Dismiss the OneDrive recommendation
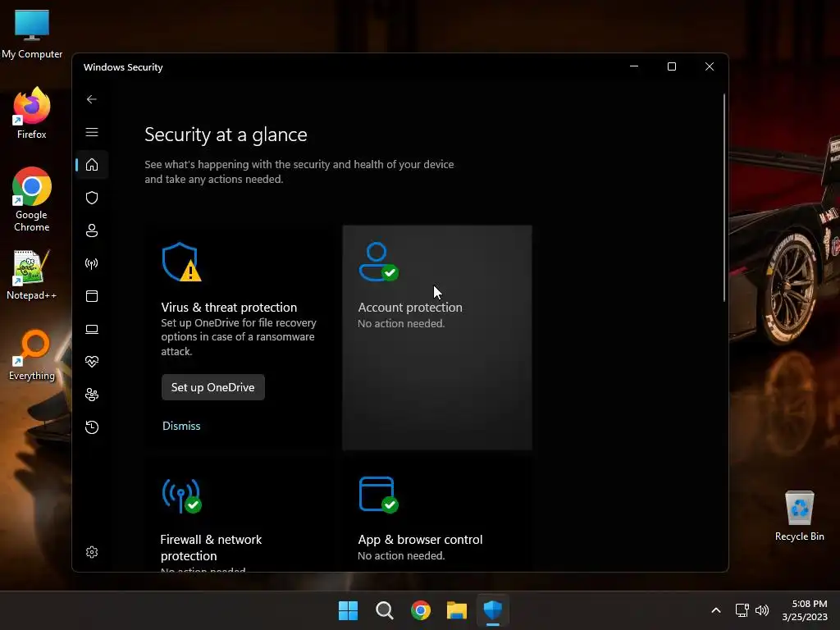Viewport: 840px width, 630px height. click(181, 426)
